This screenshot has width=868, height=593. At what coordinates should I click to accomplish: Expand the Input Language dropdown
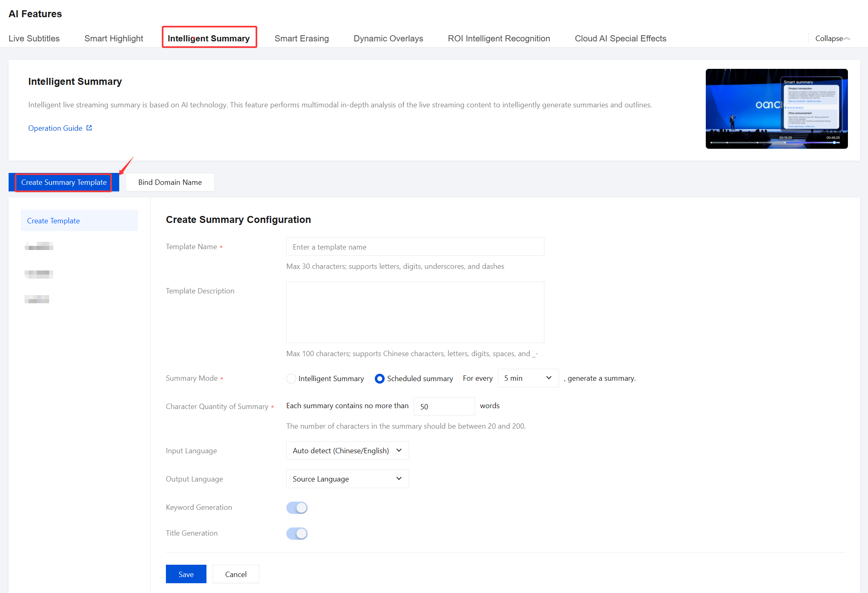click(x=347, y=451)
